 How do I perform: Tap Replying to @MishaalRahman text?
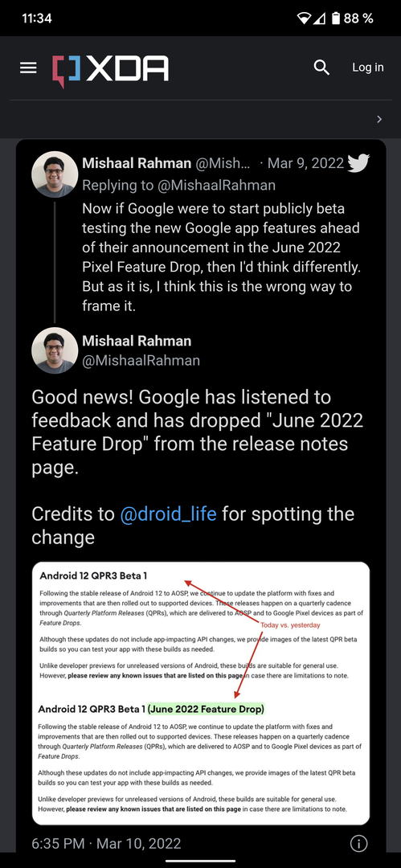point(178,185)
